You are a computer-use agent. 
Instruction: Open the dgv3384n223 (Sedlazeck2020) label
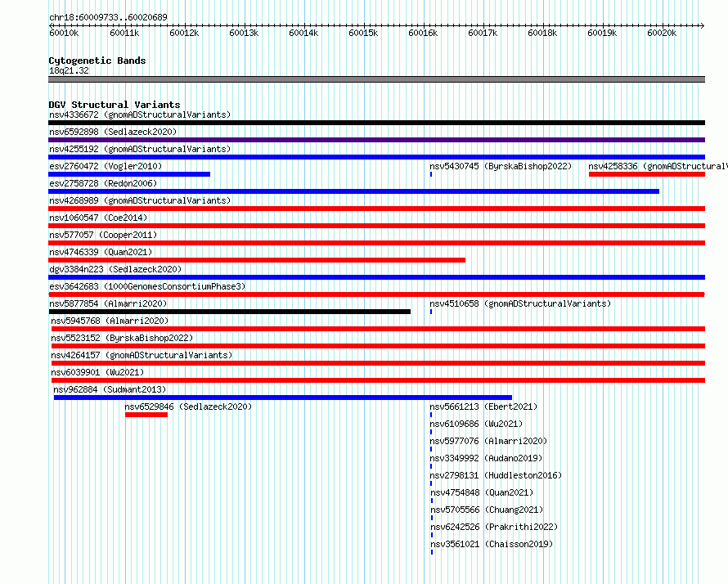[x=115, y=269]
